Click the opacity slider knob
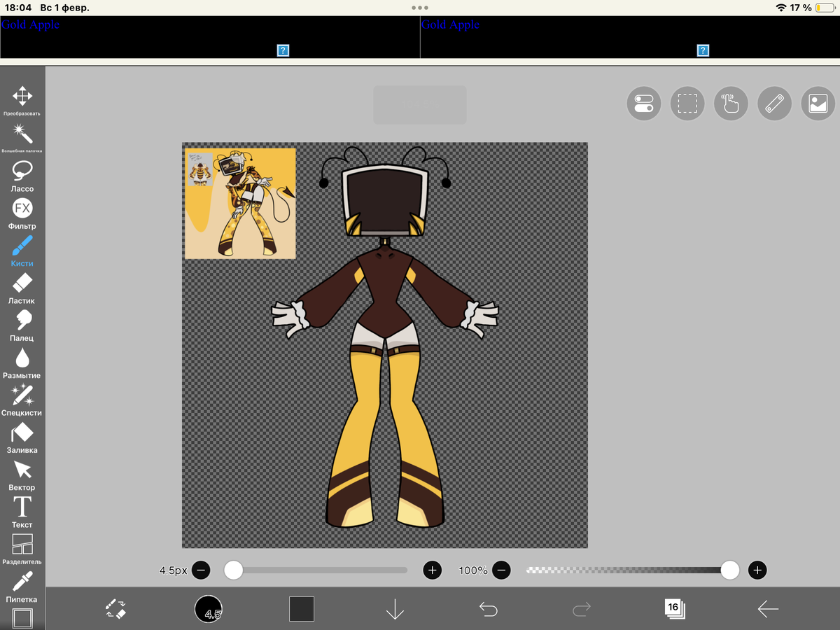The width and height of the screenshot is (840, 630). 730,570
